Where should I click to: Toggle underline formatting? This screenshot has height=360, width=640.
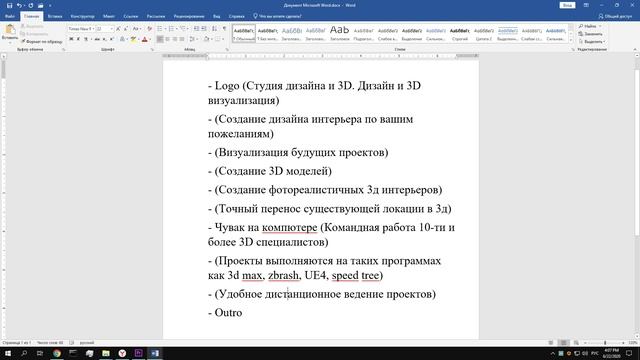(x=86, y=39)
